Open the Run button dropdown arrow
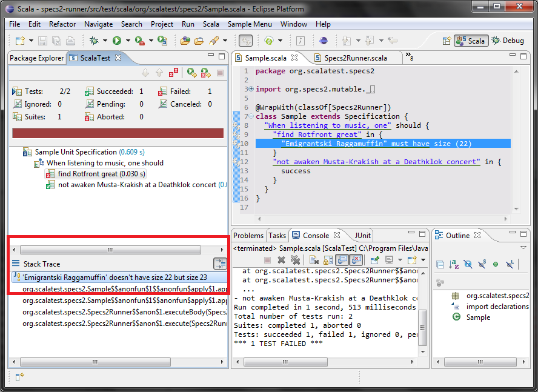538x392 pixels. point(127,41)
